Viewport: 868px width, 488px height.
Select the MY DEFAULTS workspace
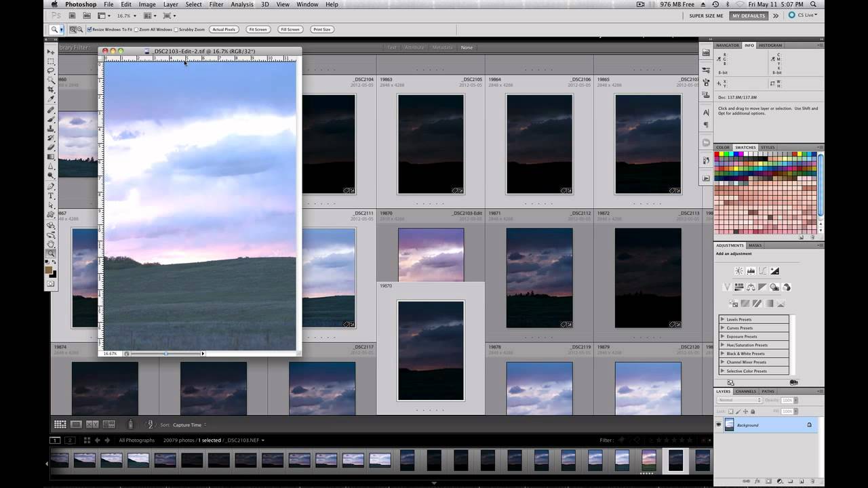(x=749, y=16)
